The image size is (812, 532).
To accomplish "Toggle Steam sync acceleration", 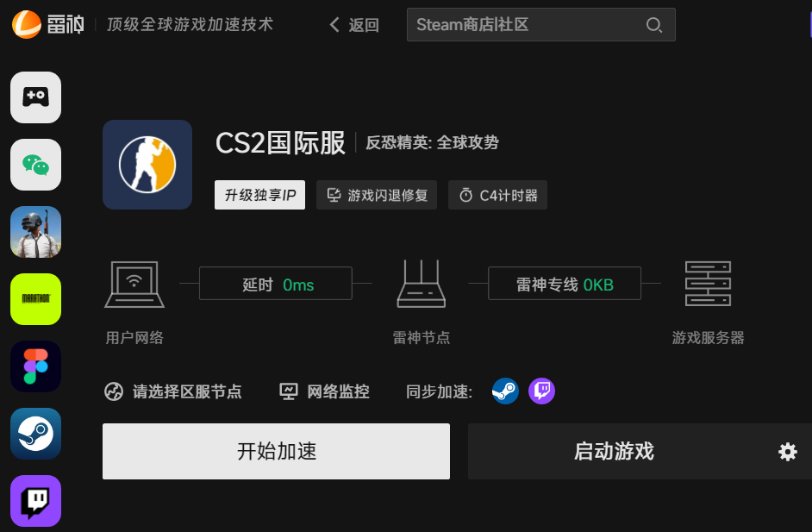I will 505,391.
